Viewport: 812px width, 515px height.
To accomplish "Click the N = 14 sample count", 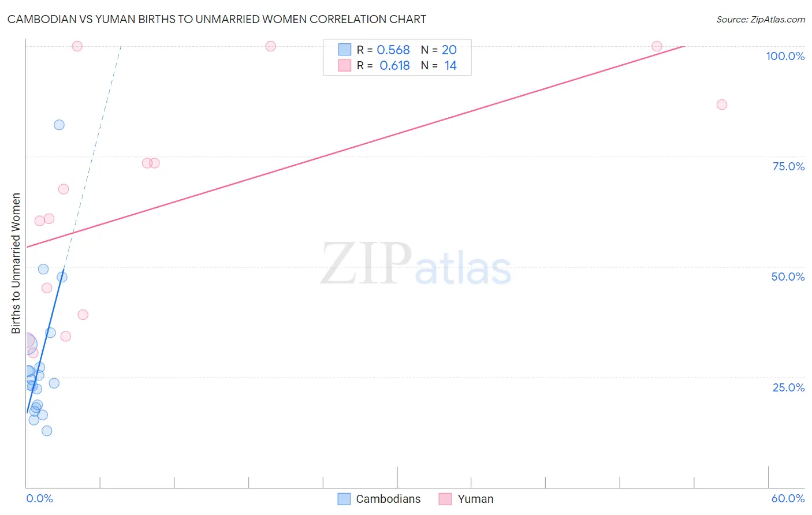I will (x=439, y=66).
